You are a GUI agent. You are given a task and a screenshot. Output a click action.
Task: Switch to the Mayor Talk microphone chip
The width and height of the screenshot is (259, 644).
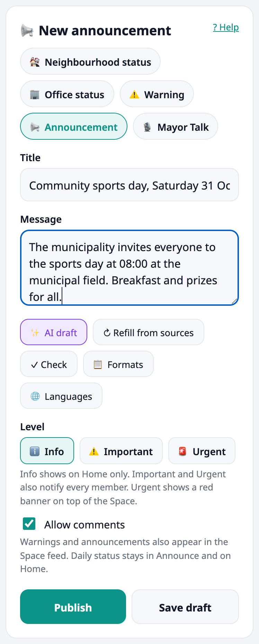pyautogui.click(x=176, y=127)
